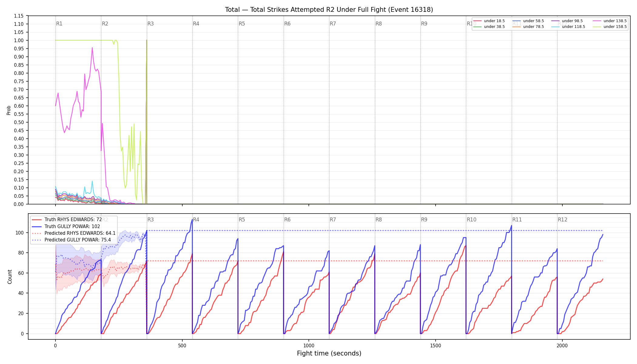Click the R8 round label in top chart
The height and width of the screenshot is (364, 637).
[x=379, y=24]
